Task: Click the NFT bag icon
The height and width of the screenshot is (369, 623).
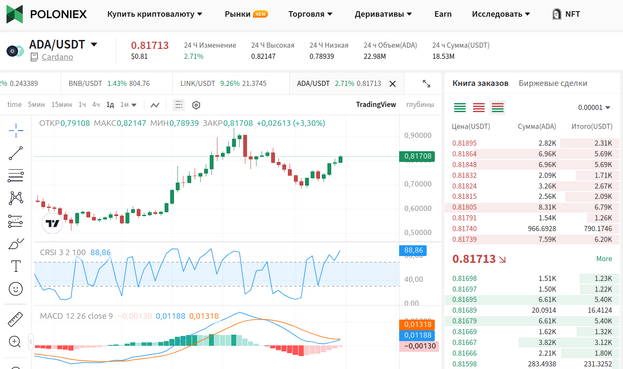Action: click(556, 14)
